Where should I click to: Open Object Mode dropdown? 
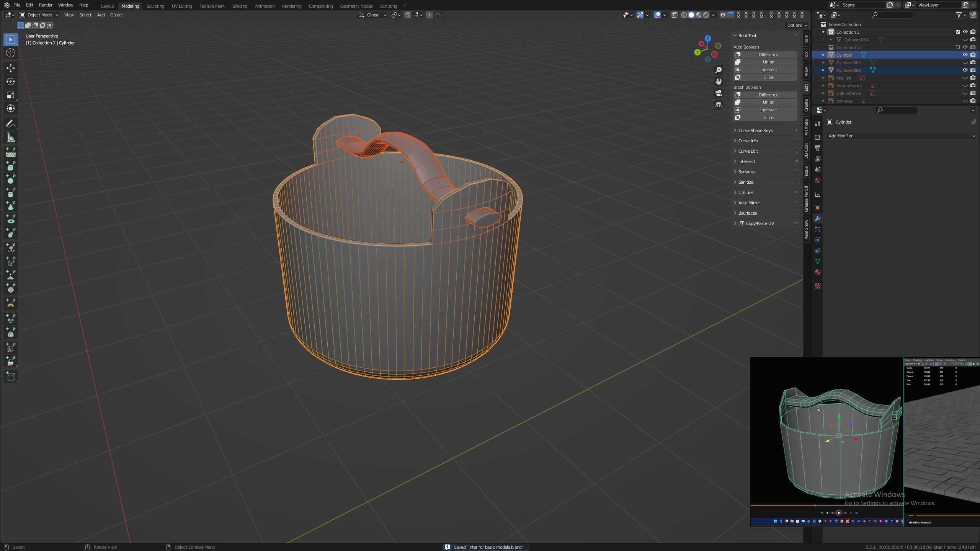click(39, 15)
